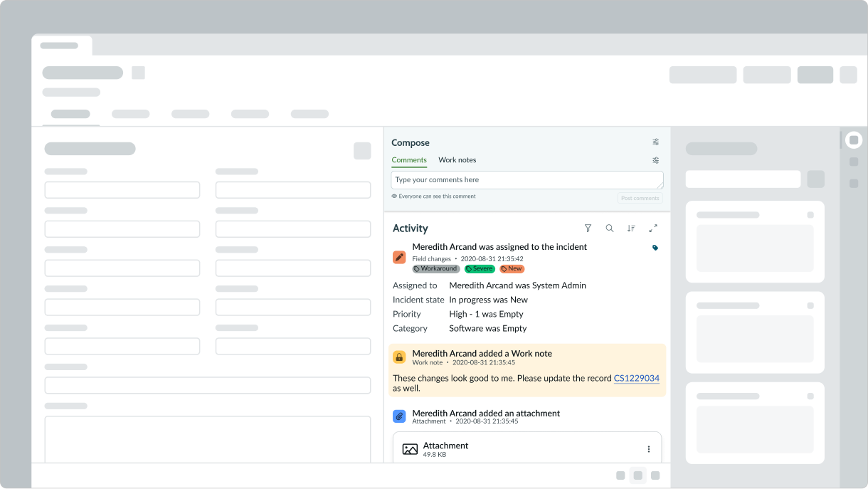Search the Activity stream
This screenshot has width=868, height=489.
610,228
